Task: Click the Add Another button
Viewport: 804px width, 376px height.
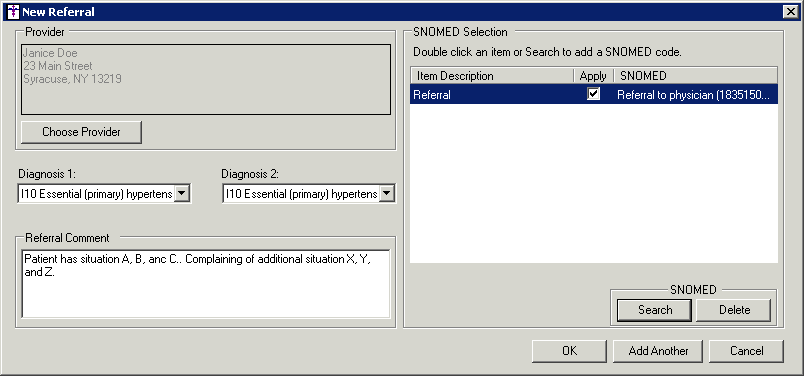Action: click(x=658, y=351)
